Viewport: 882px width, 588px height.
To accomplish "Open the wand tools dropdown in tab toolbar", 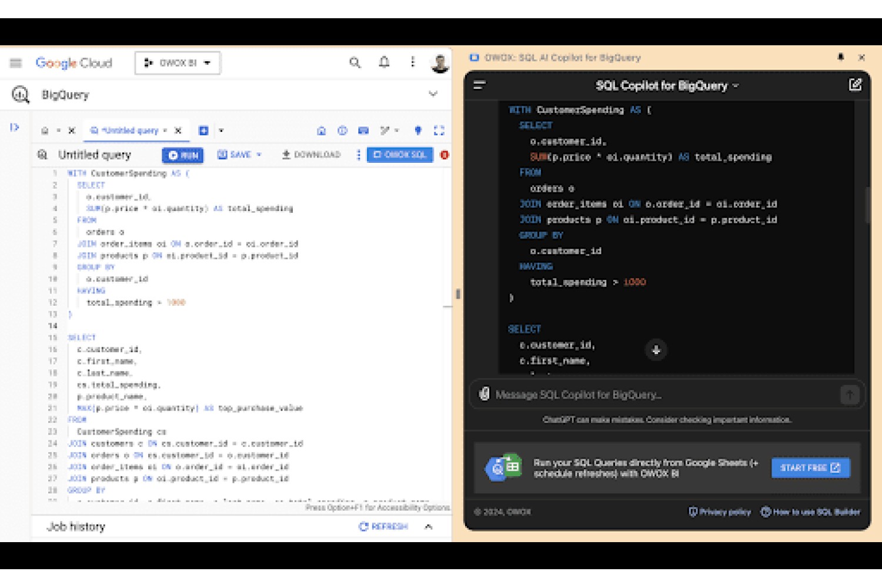I will 389,131.
